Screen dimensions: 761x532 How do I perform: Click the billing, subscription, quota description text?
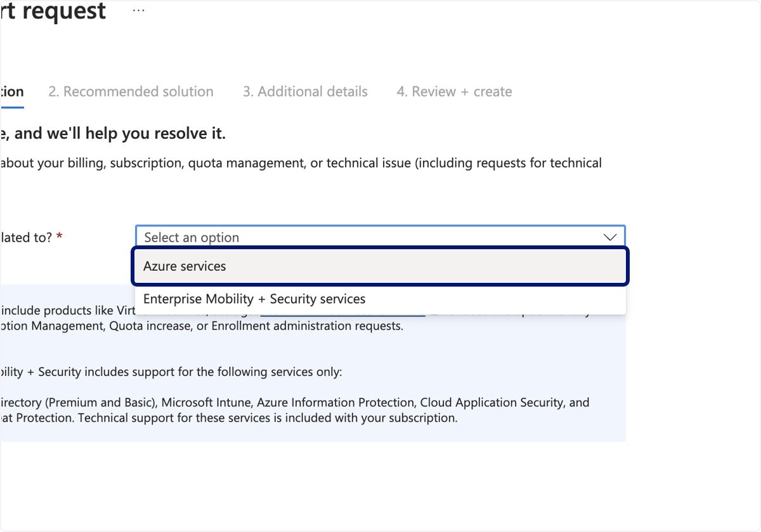[x=301, y=163]
